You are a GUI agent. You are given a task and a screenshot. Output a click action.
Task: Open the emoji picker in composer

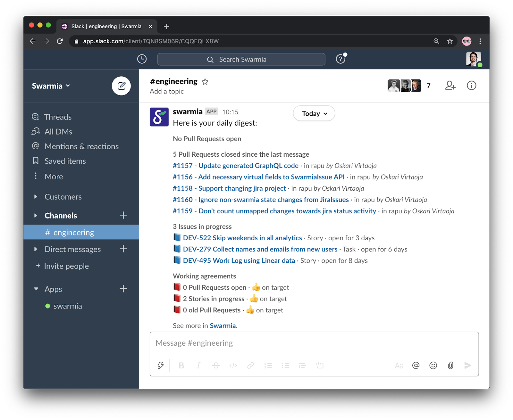433,366
